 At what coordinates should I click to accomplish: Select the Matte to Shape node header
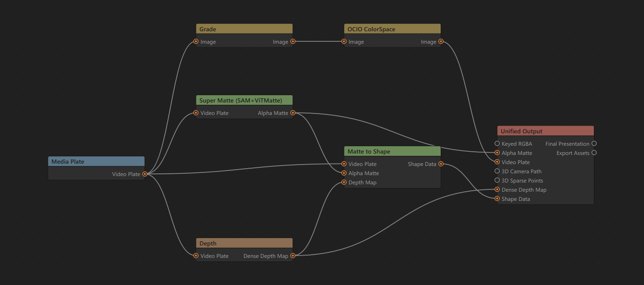coord(392,151)
